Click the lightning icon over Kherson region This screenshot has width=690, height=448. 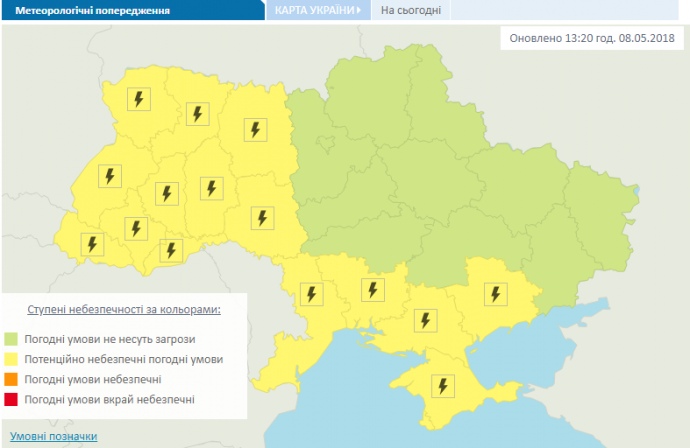[x=427, y=320]
